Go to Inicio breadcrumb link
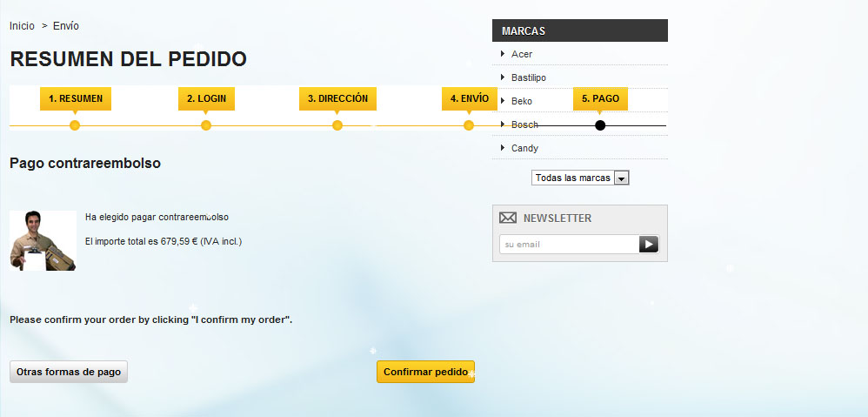Viewport: 868px width, 417px height. (x=22, y=26)
